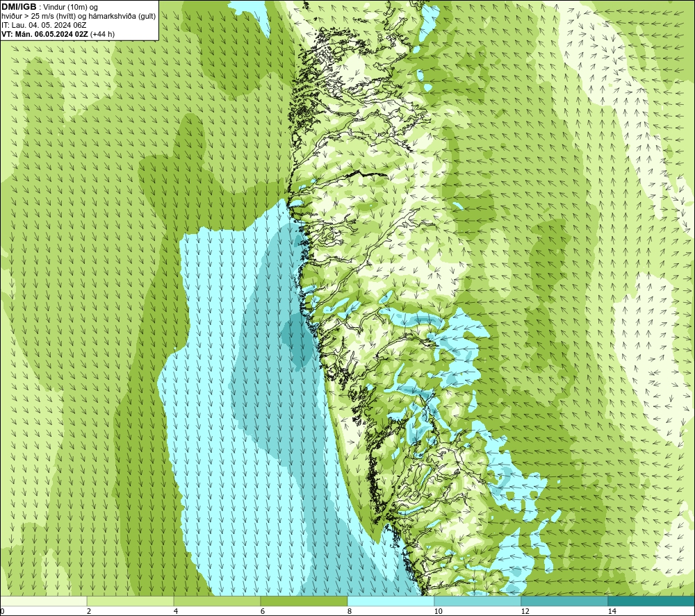Click the scale label '12'

[525, 612]
